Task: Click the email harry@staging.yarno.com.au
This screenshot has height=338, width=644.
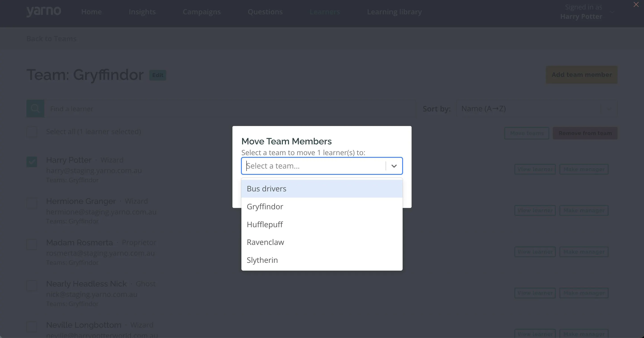Action: click(94, 171)
